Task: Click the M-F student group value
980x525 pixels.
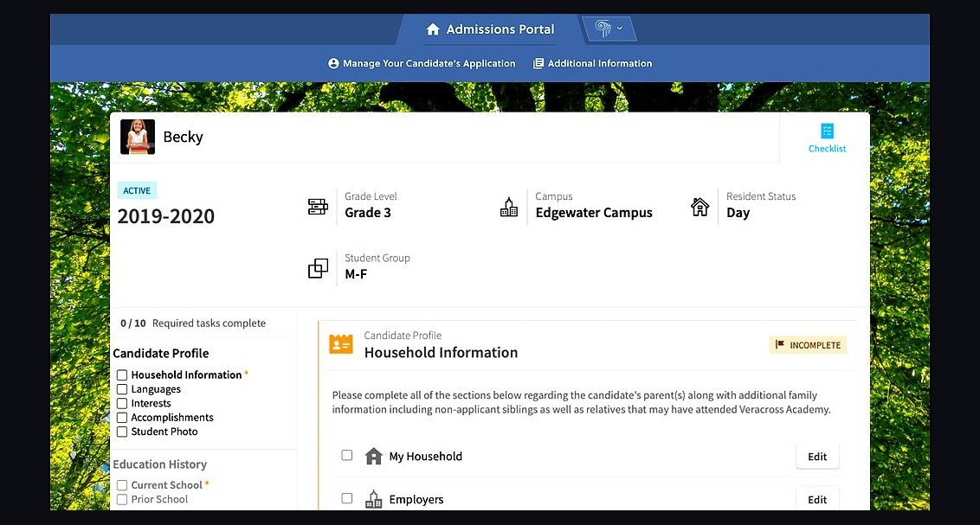Action: coord(357,274)
